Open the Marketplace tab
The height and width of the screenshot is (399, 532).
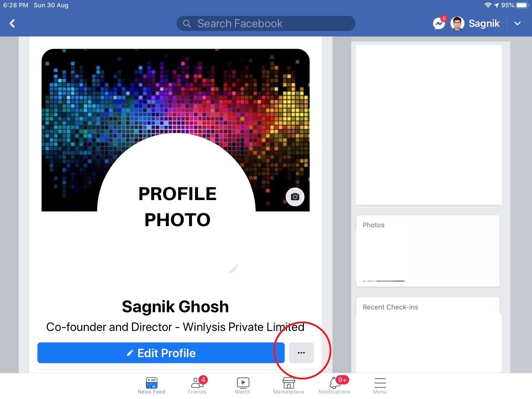(288, 386)
